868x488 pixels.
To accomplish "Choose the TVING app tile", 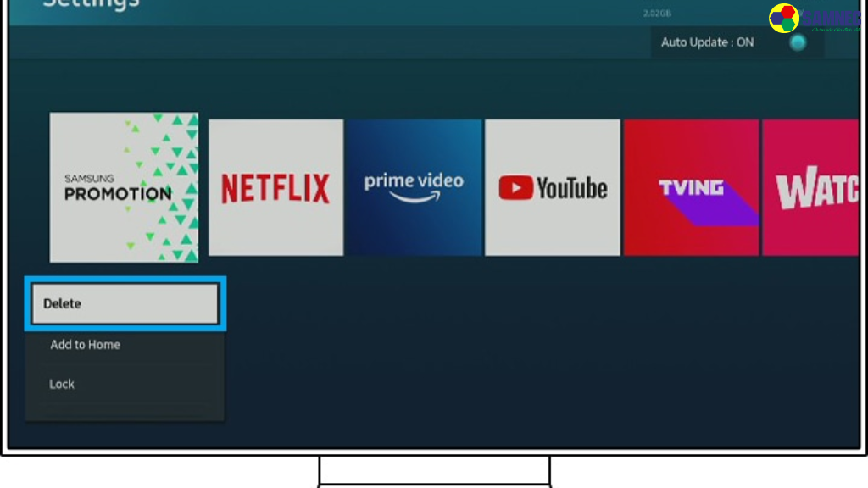I will pyautogui.click(x=691, y=187).
